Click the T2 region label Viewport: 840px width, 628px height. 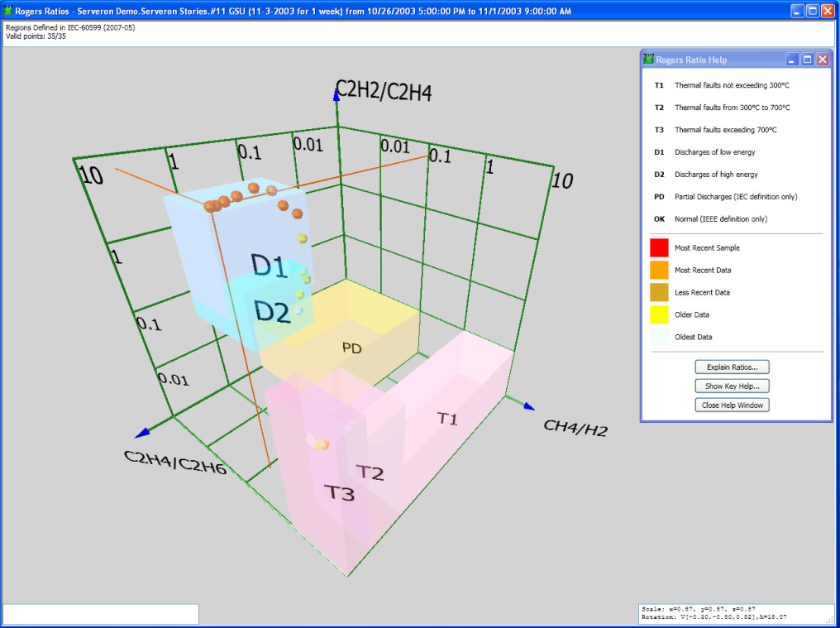tap(370, 472)
